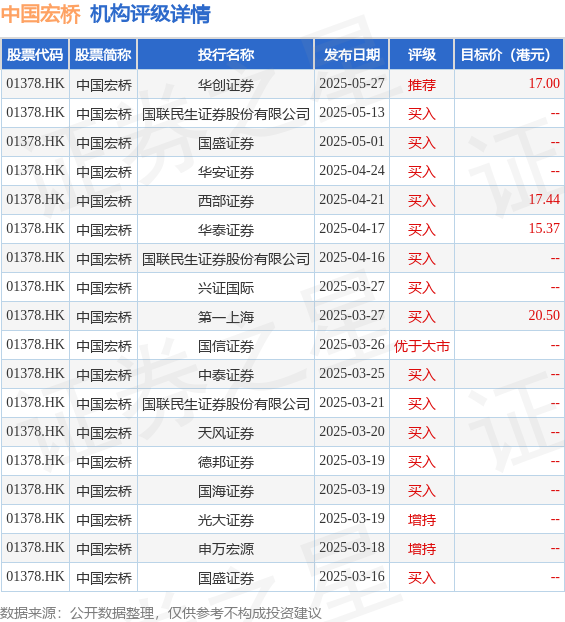The width and height of the screenshot is (565, 622).
Task: Select the 西部证券 broker cell
Action: pyautogui.click(x=226, y=201)
